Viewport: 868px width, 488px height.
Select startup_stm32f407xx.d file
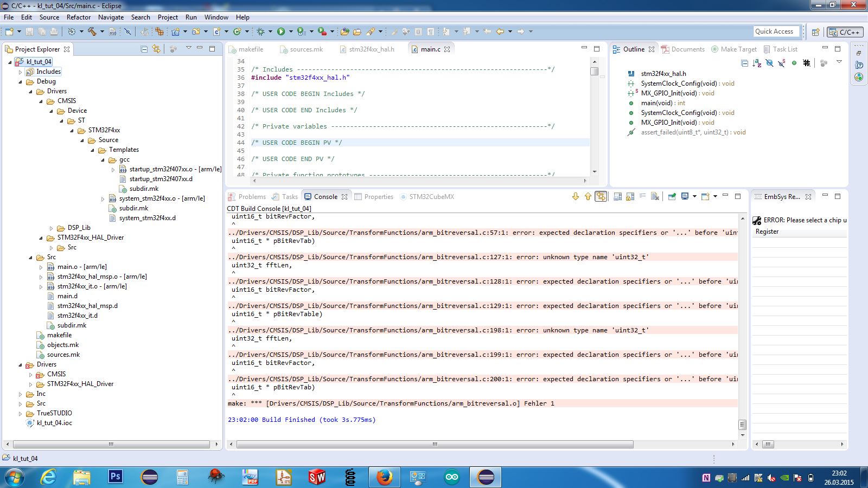tap(161, 179)
